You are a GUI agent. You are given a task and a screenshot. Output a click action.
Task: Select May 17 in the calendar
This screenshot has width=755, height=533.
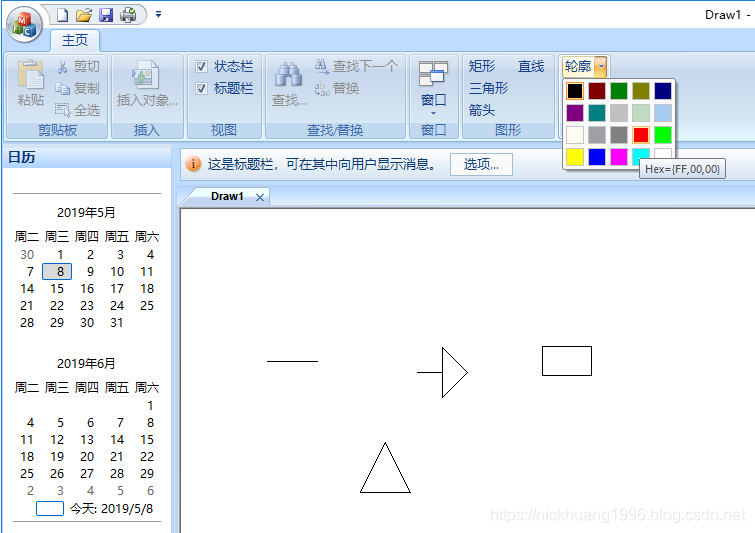tap(117, 289)
